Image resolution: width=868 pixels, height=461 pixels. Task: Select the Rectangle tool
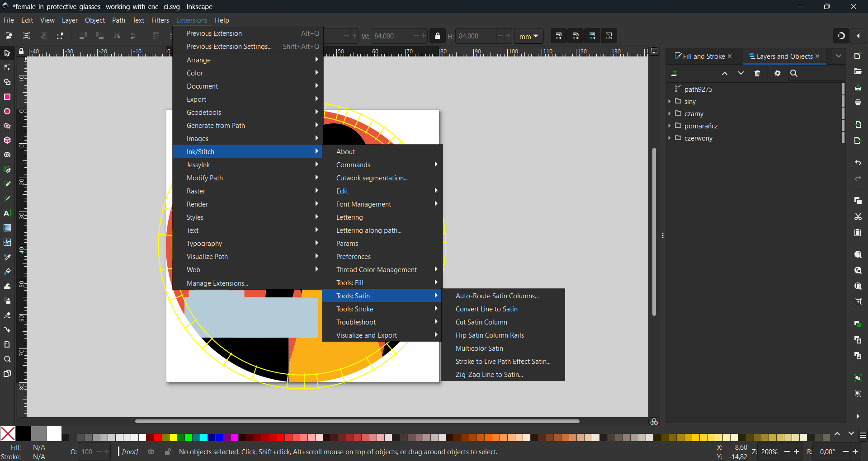(7, 97)
